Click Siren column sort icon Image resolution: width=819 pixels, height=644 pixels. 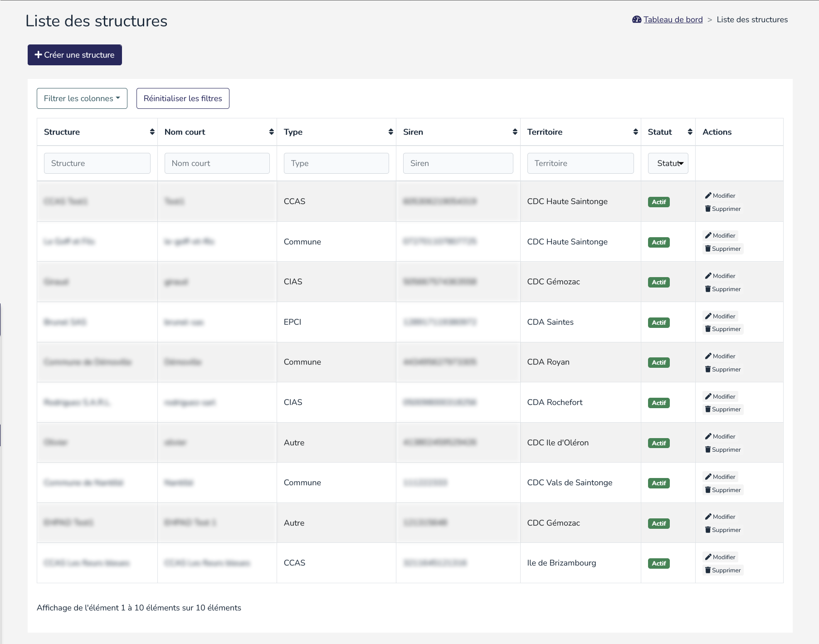tap(515, 132)
